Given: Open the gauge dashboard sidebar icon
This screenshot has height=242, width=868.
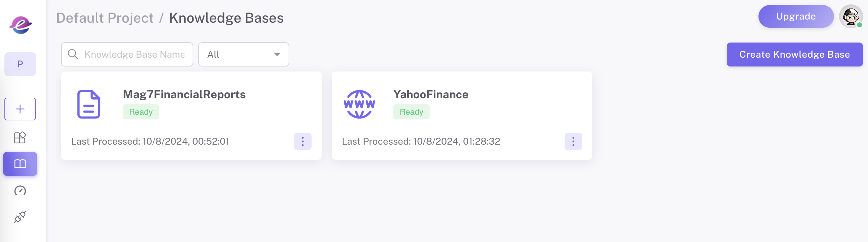Looking at the screenshot, I should point(20,191).
